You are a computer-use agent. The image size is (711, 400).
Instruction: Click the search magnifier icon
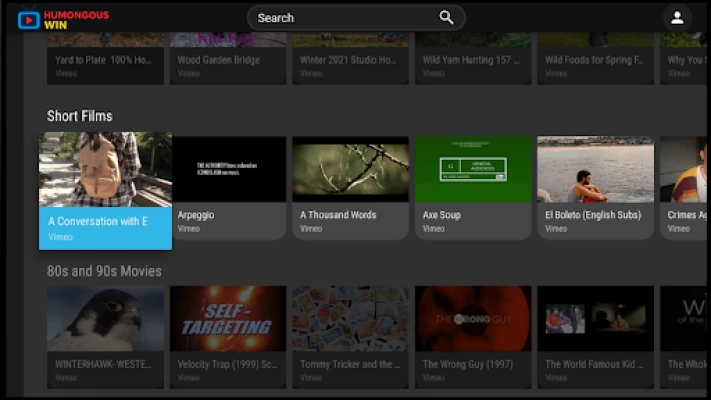(x=446, y=17)
